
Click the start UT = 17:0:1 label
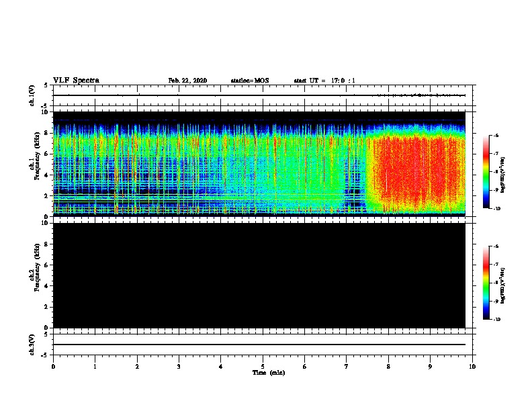point(324,81)
